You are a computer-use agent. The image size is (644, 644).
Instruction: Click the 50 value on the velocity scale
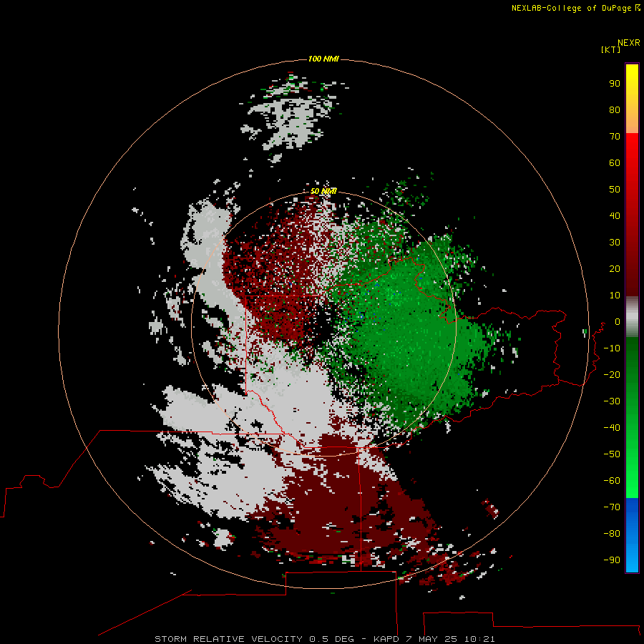tap(615, 190)
